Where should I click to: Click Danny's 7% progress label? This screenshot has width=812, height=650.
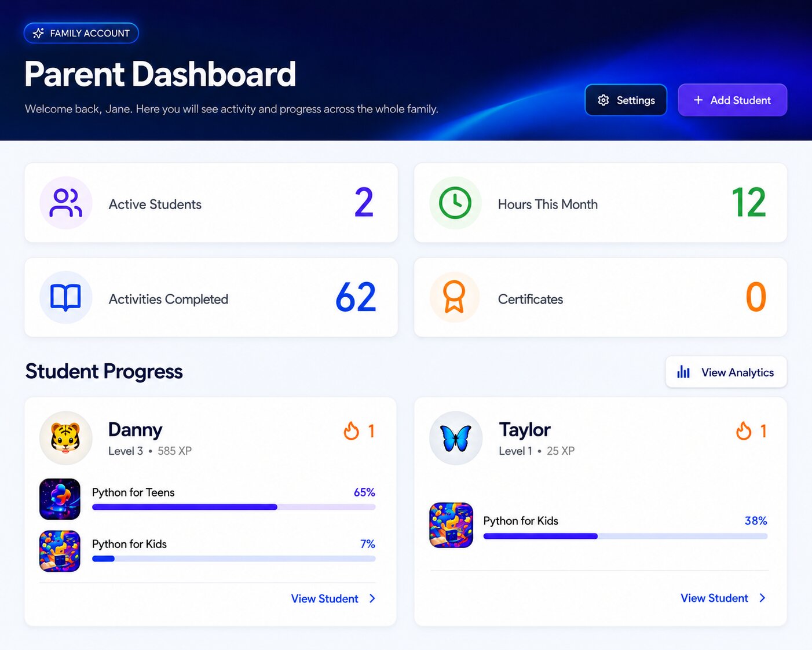[x=368, y=543]
